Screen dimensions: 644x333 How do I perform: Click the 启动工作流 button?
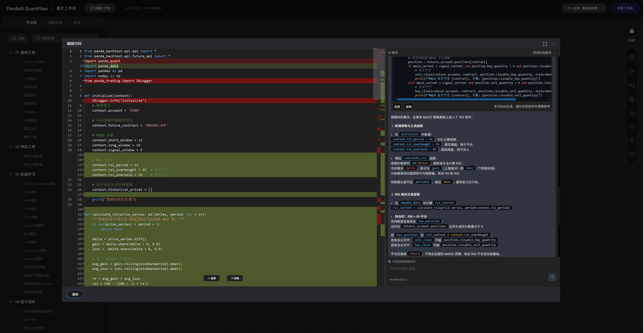pyautogui.click(x=625, y=8)
